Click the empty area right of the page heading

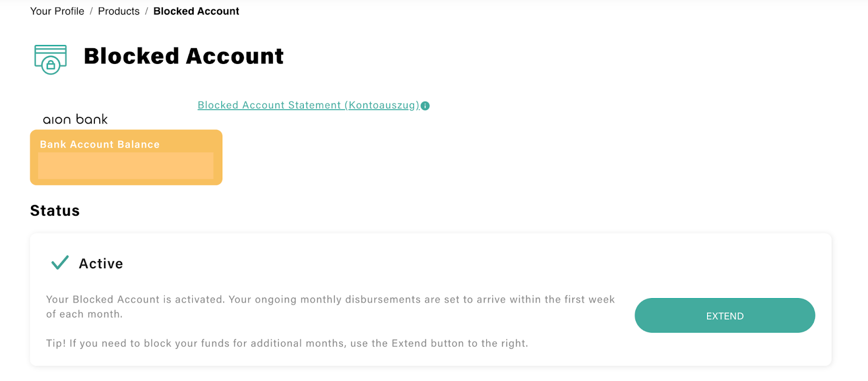[x=542, y=56]
